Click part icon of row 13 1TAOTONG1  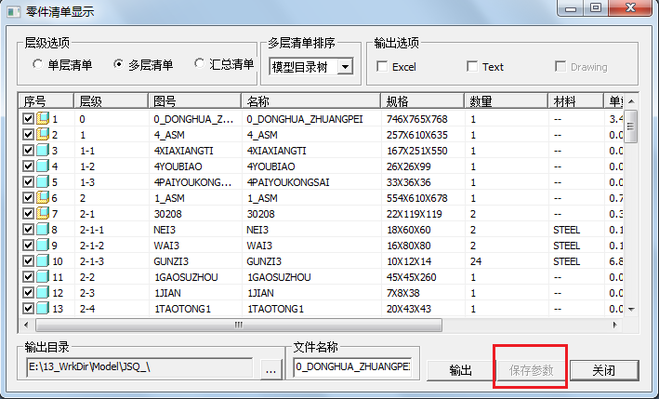pyautogui.click(x=42, y=308)
